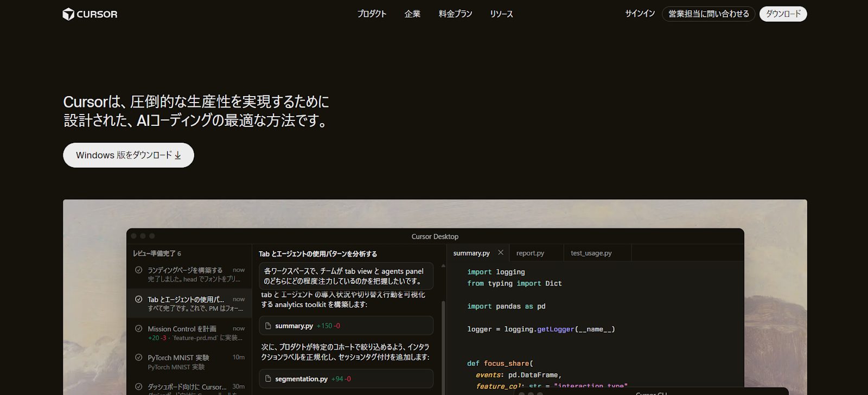The height and width of the screenshot is (395, 868).
Task: Click the checkmark icon next to ランディングページを構築する
Action: point(139,270)
